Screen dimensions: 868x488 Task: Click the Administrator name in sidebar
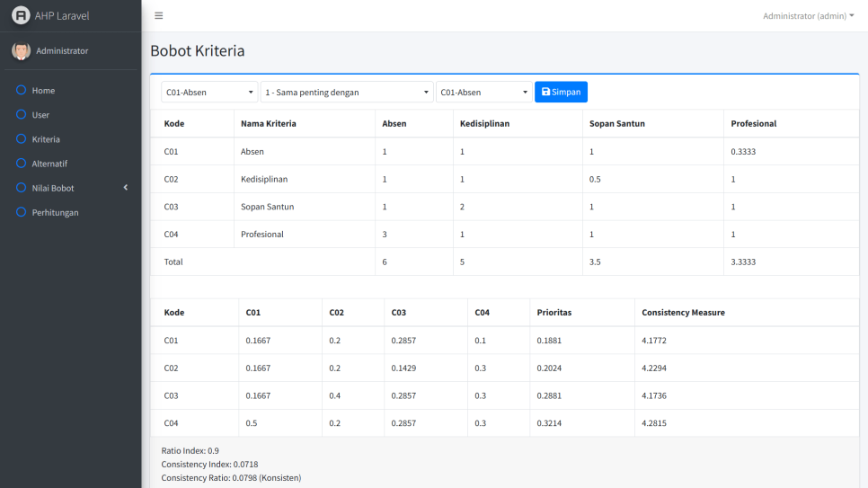62,50
